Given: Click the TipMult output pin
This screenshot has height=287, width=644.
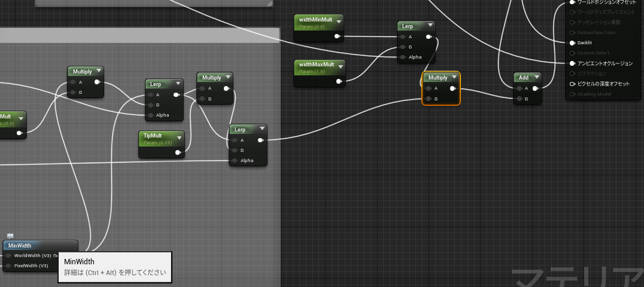Looking at the screenshot, I should [x=178, y=152].
